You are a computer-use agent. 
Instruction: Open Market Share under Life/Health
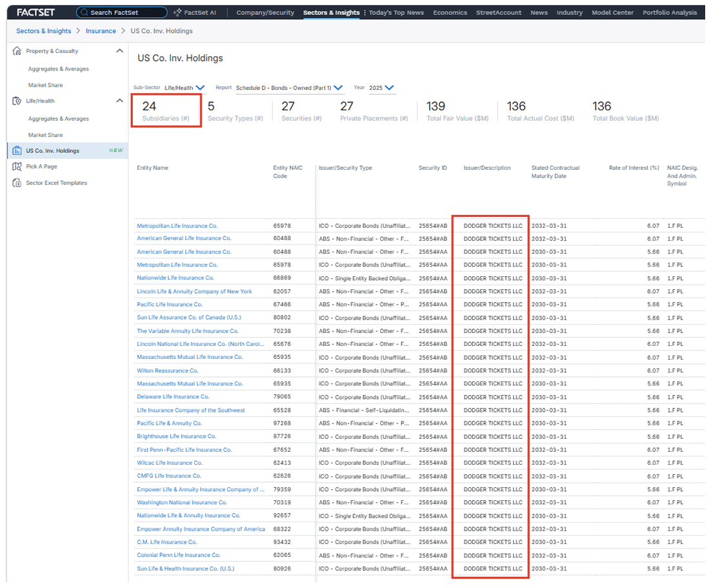45,135
